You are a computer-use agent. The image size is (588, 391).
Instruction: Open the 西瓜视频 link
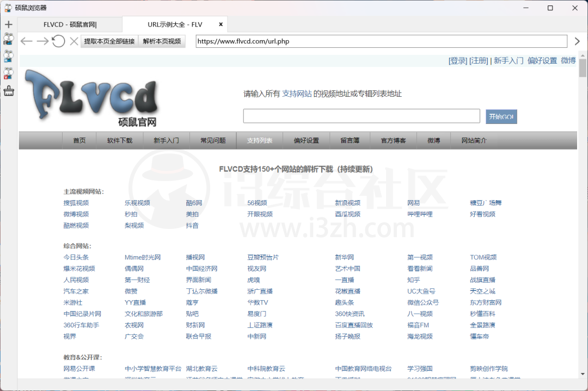pos(347,214)
